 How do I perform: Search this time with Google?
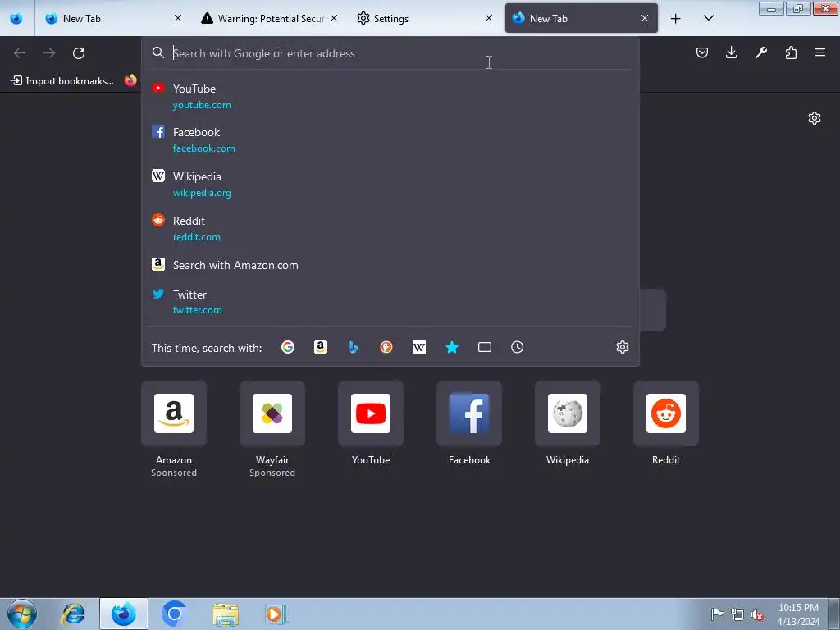click(288, 347)
